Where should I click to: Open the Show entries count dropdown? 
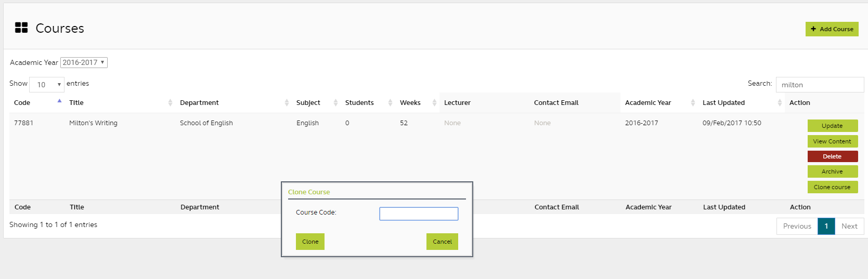coord(47,85)
